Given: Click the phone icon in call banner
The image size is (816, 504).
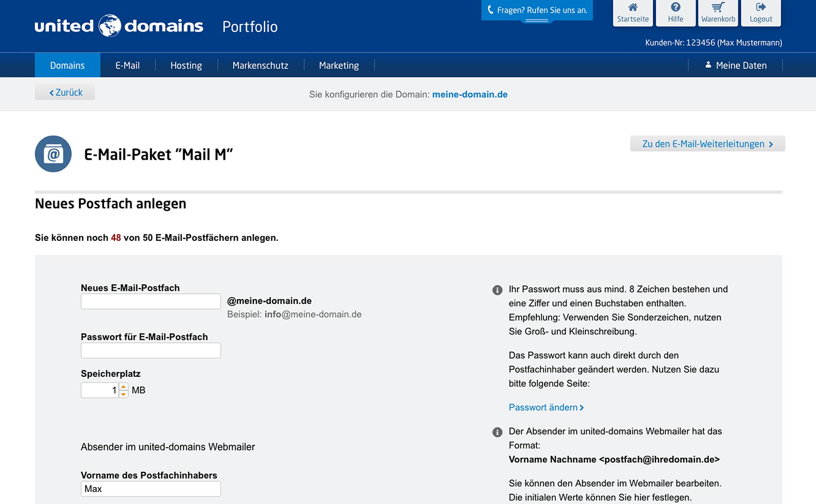Looking at the screenshot, I should 490,10.
